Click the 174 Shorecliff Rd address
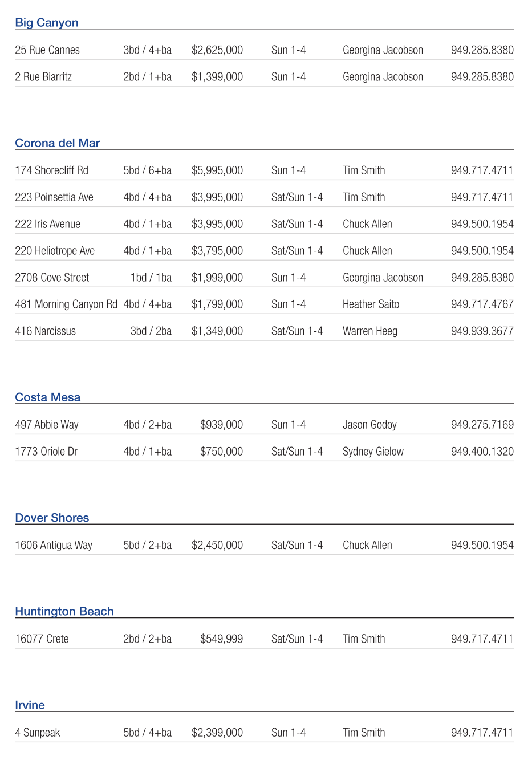This screenshot has width=532, height=764. (51, 170)
